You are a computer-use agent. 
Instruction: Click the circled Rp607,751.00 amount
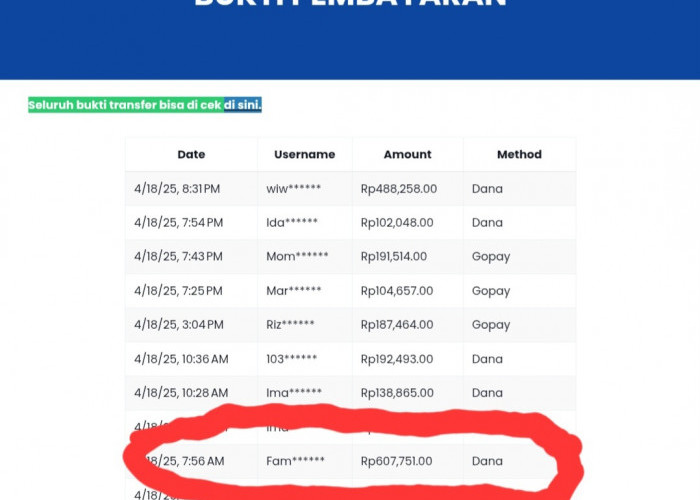point(397,461)
